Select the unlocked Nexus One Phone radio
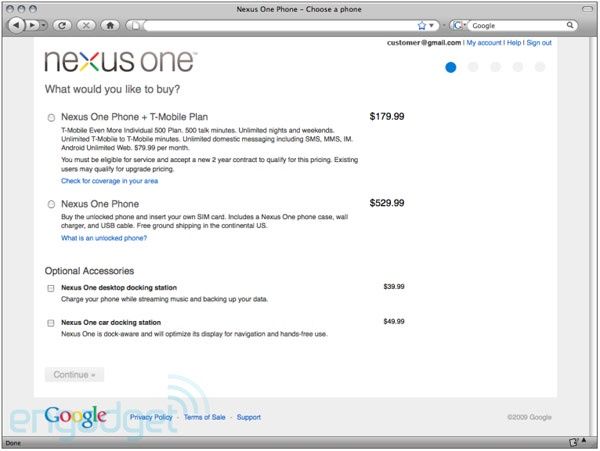Viewport: 600px width, 451px height. 51,204
